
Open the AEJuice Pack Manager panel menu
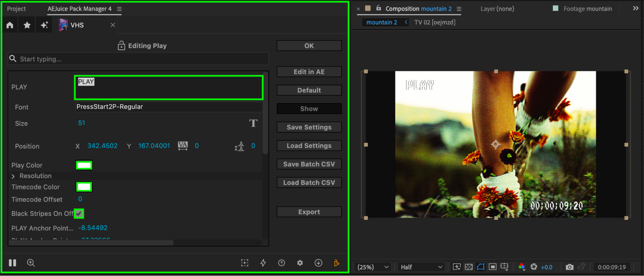click(x=119, y=9)
